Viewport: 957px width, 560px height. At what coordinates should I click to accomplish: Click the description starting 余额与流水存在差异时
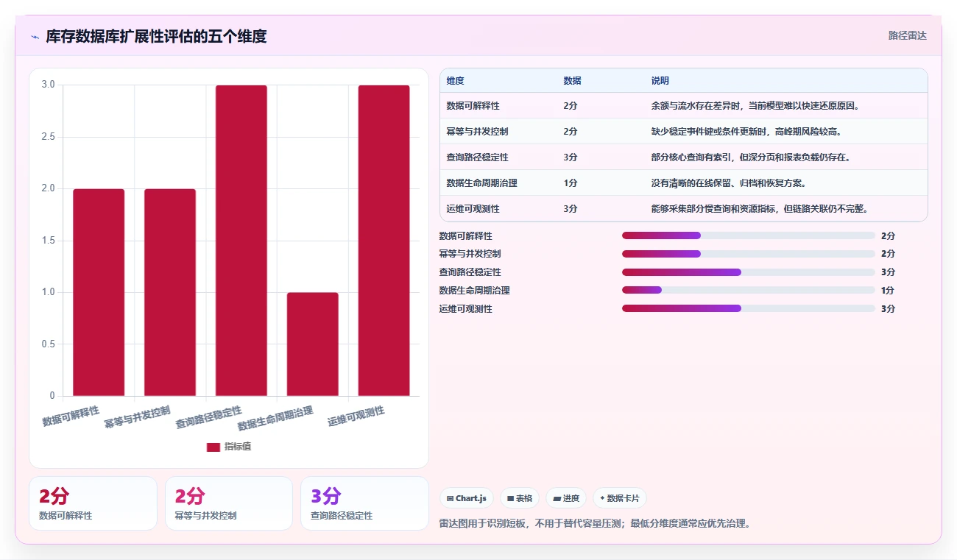[755, 106]
